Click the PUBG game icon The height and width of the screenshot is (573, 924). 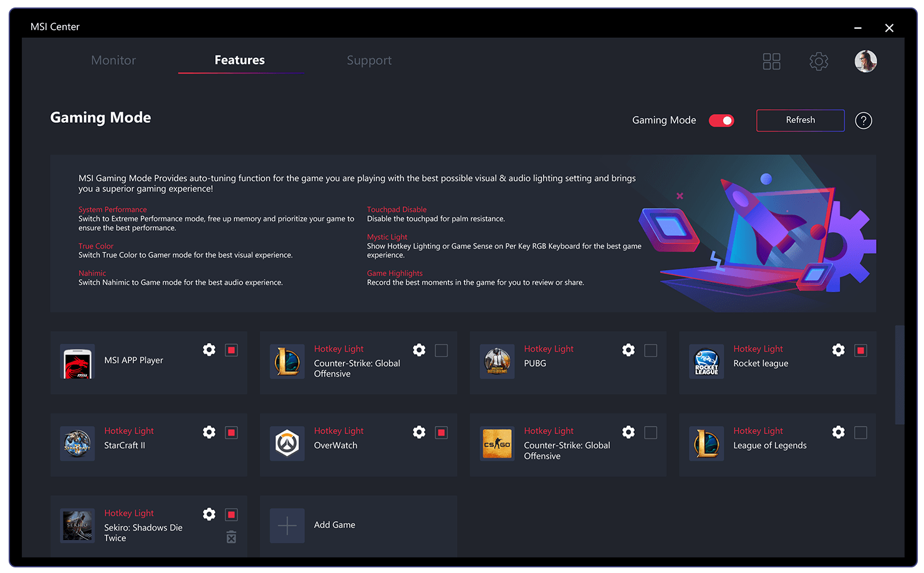pos(497,362)
